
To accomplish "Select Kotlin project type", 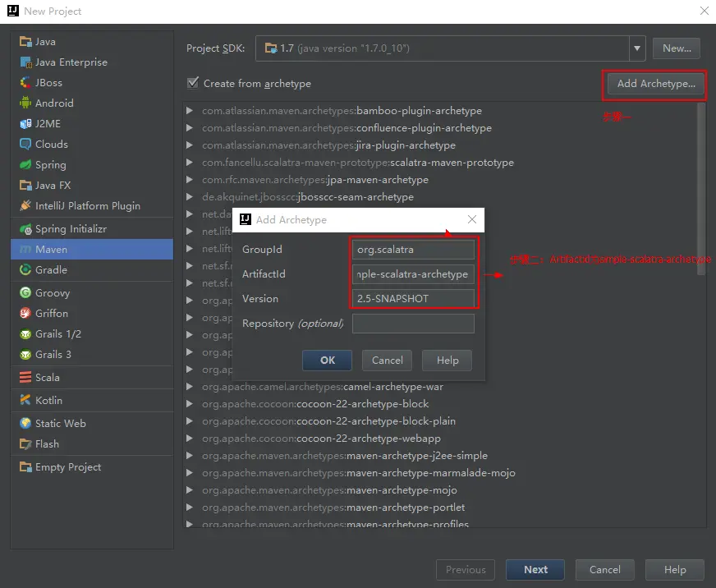I will (92, 400).
